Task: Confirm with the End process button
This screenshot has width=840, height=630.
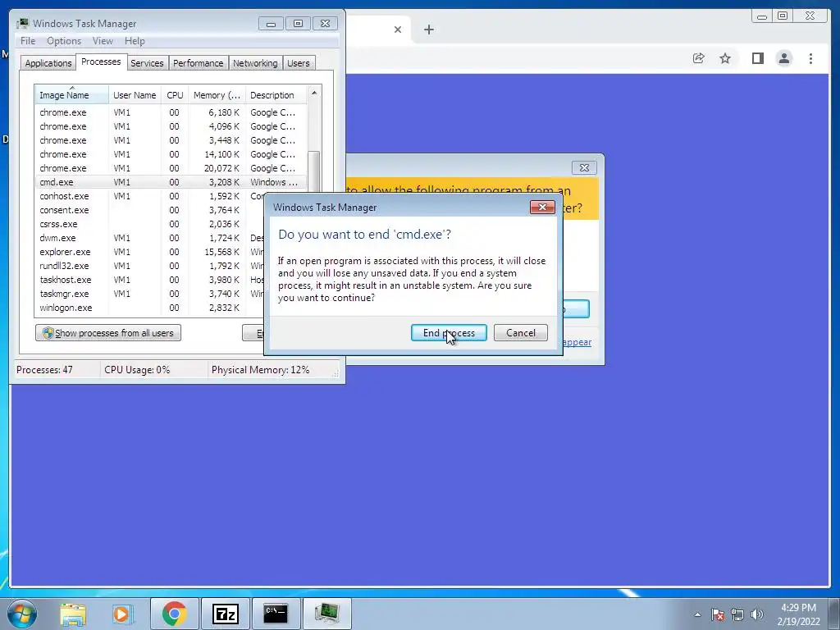Action: [449, 333]
